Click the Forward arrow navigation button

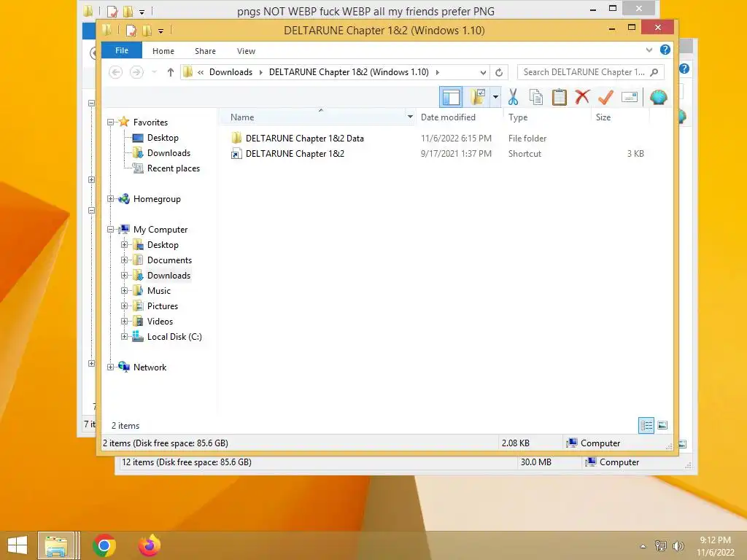click(136, 72)
